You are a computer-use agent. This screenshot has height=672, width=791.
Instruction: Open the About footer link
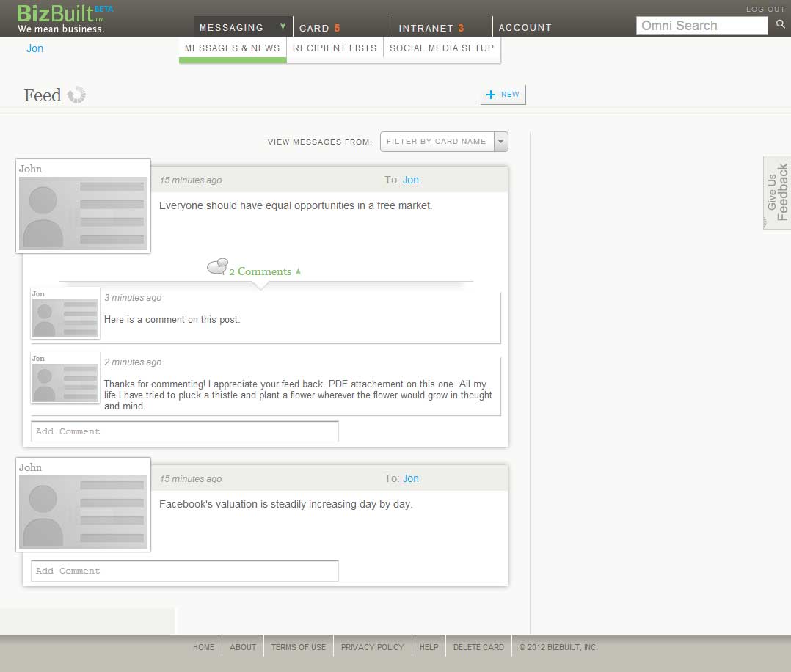coord(243,647)
